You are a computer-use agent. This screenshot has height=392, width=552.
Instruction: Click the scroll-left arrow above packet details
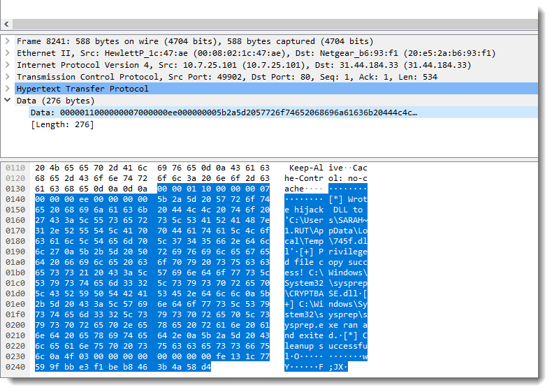click(7, 24)
